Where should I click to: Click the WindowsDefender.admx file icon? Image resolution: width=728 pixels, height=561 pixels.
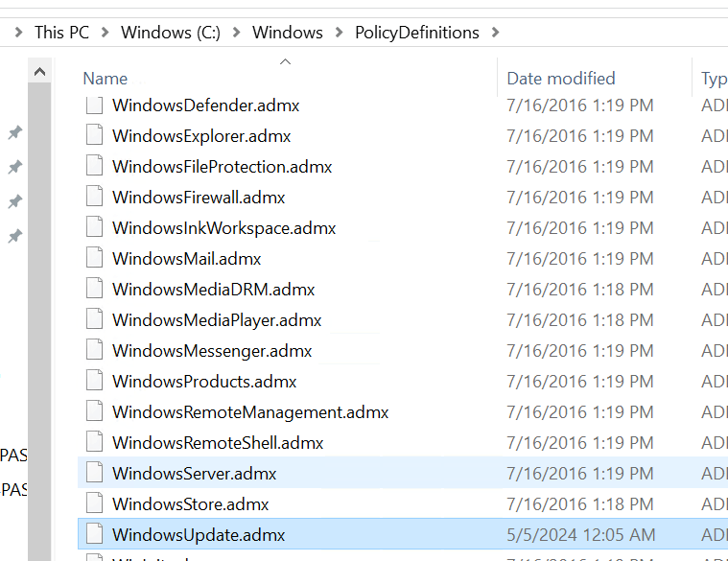tap(94, 105)
